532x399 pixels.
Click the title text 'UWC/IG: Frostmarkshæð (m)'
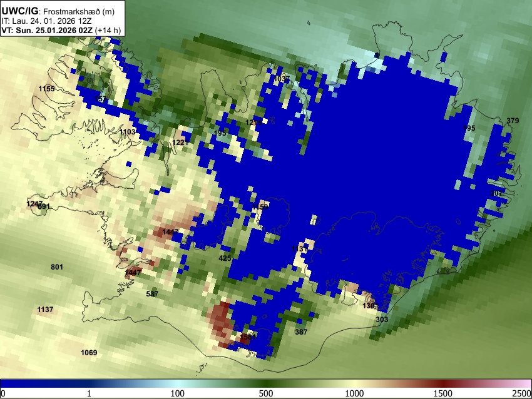tap(58, 11)
